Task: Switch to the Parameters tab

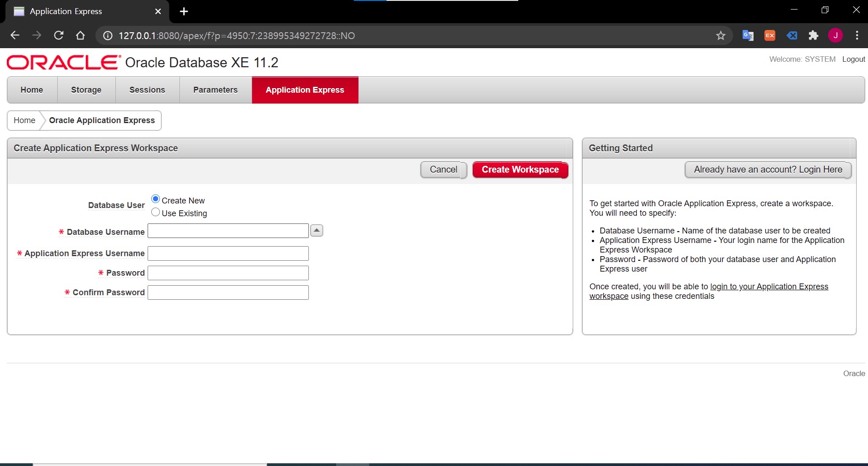Action: [215, 90]
